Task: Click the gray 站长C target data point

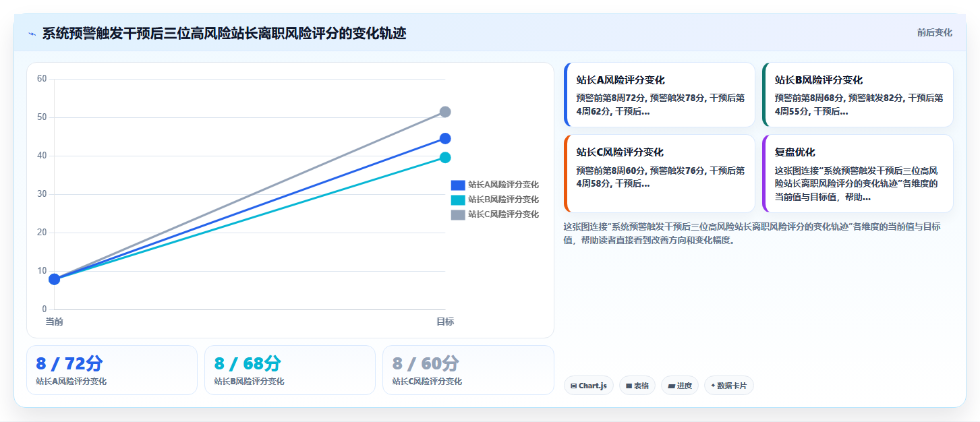Action: pos(445,112)
